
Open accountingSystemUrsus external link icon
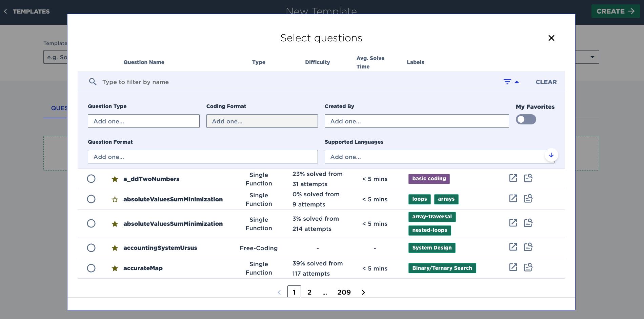(x=513, y=247)
